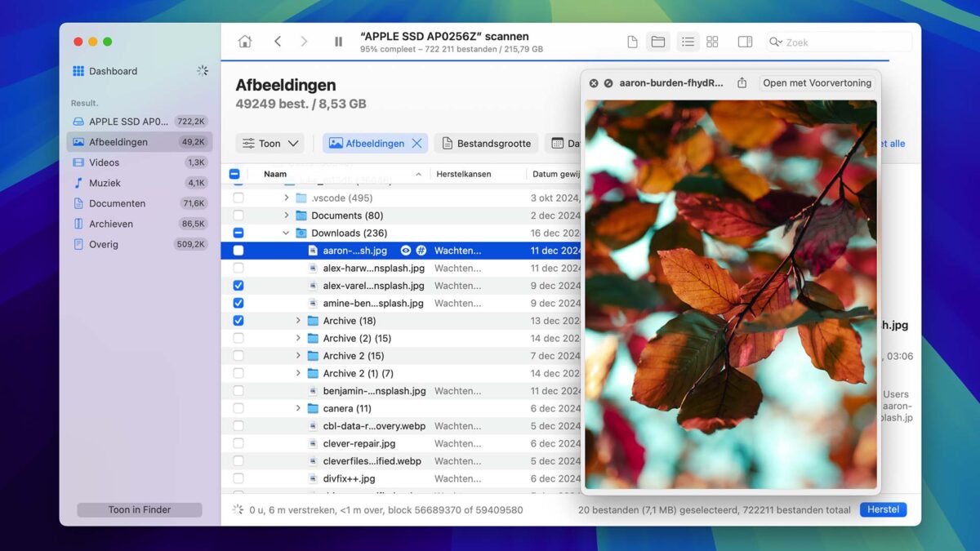
Task: Select the folder structure view icon
Action: pyautogui.click(x=658, y=41)
